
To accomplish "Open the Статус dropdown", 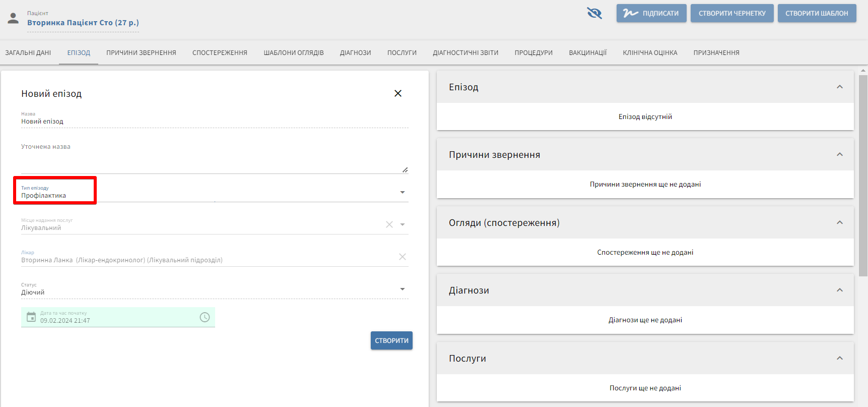I will (x=402, y=289).
